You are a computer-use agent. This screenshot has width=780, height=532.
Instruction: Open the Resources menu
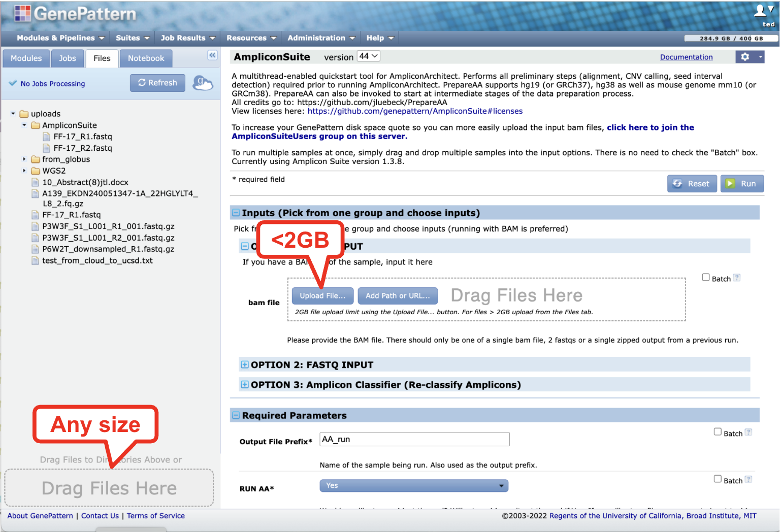click(251, 38)
